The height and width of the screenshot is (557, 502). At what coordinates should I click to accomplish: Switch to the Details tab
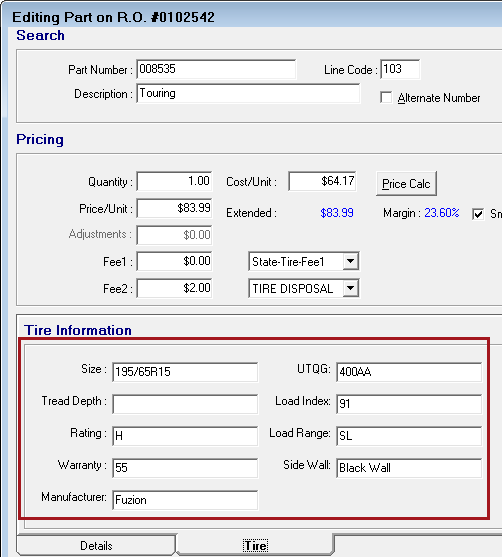(x=96, y=545)
